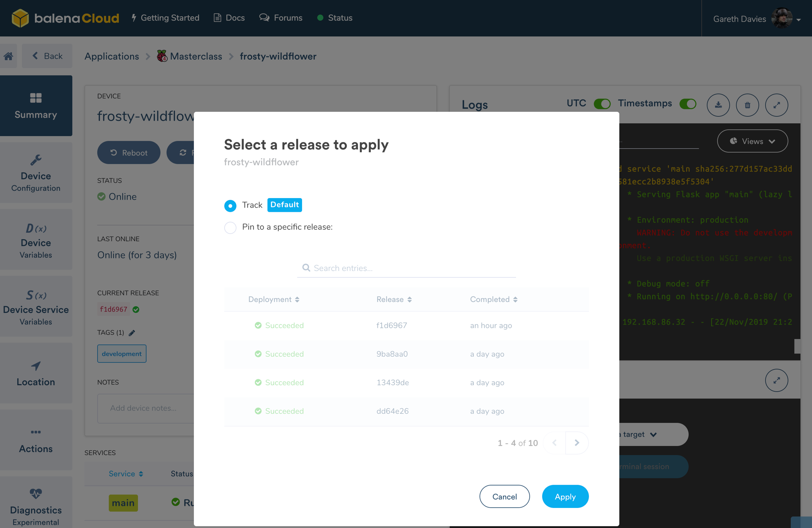
Task: Edit tags with the pencil icon
Action: [132, 333]
